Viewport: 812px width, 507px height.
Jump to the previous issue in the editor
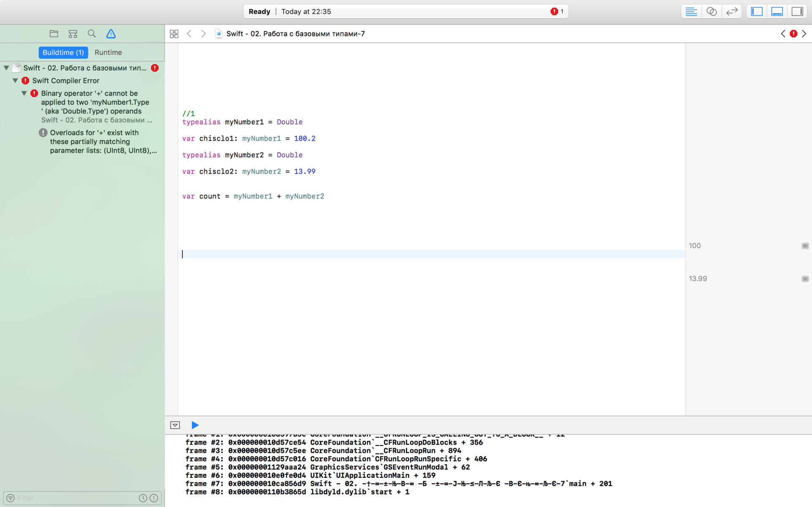783,34
